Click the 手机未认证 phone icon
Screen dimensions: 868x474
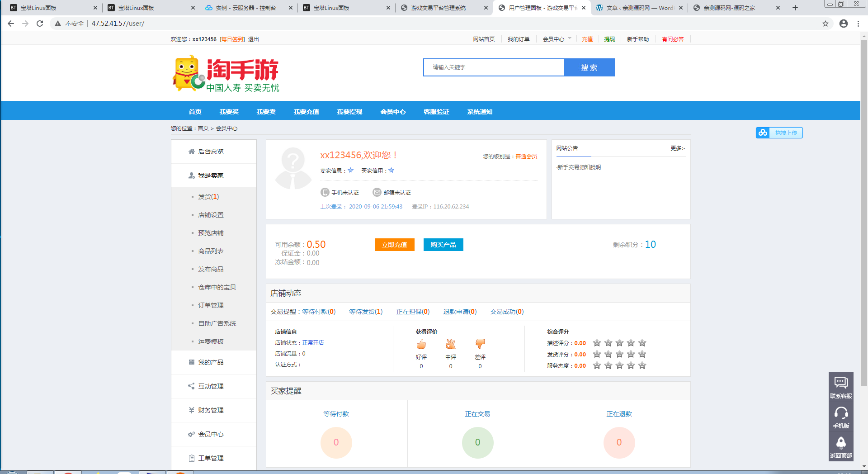click(325, 192)
